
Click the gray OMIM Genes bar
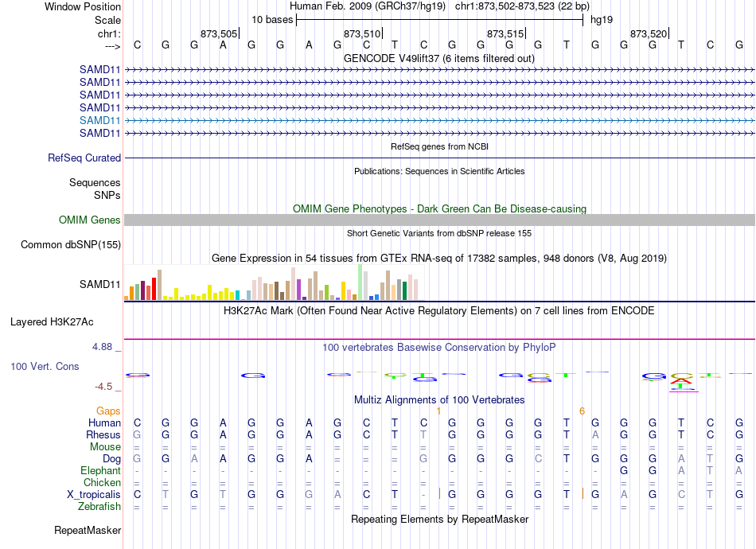[x=439, y=220]
